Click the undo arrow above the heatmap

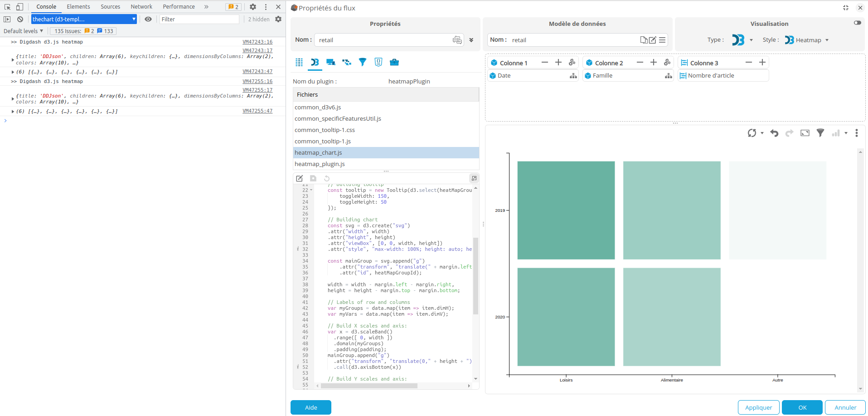point(774,133)
